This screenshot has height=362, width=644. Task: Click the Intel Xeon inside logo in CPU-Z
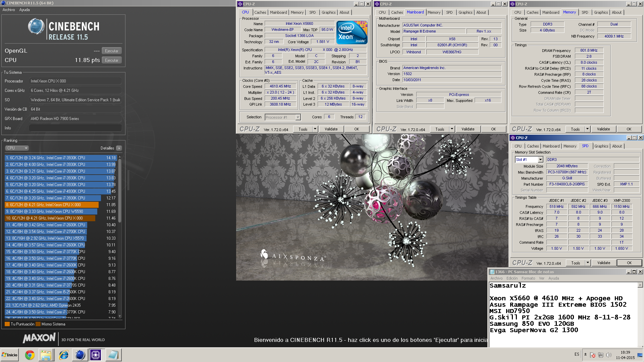352,33
